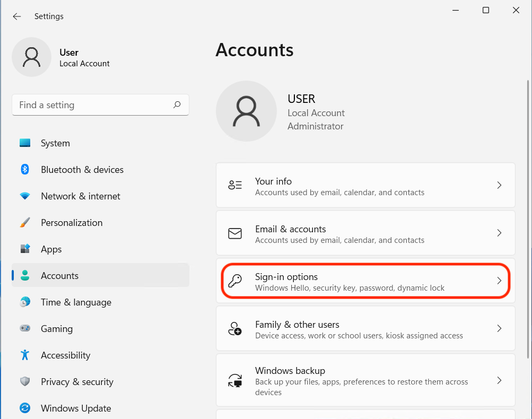The width and height of the screenshot is (532, 419).
Task: Click the back arrow icon in Settings
Action: [x=17, y=16]
